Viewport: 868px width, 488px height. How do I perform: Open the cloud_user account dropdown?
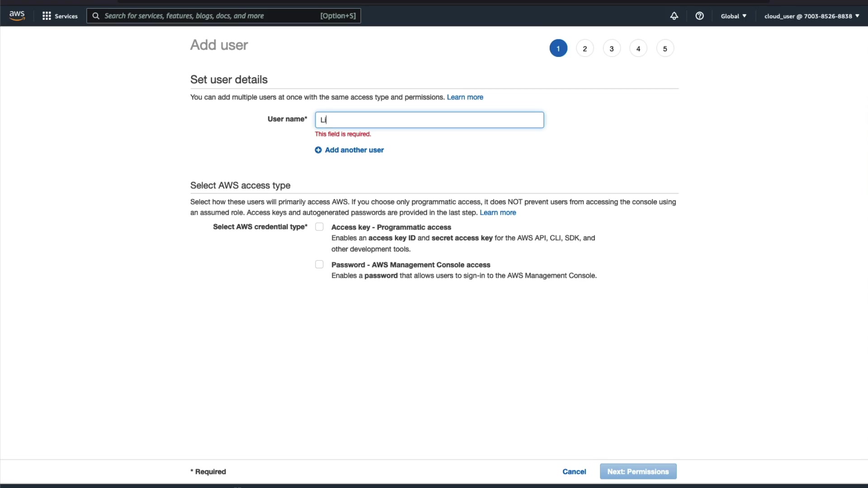[x=811, y=16]
